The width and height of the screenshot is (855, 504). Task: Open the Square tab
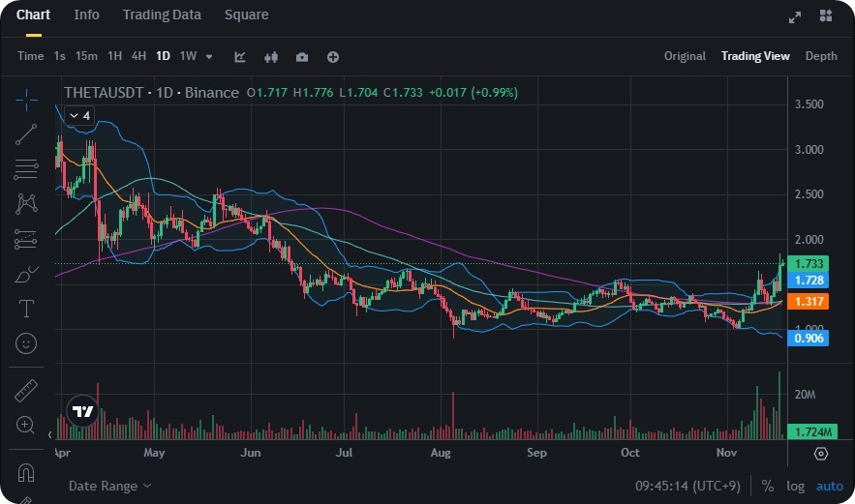tap(247, 15)
